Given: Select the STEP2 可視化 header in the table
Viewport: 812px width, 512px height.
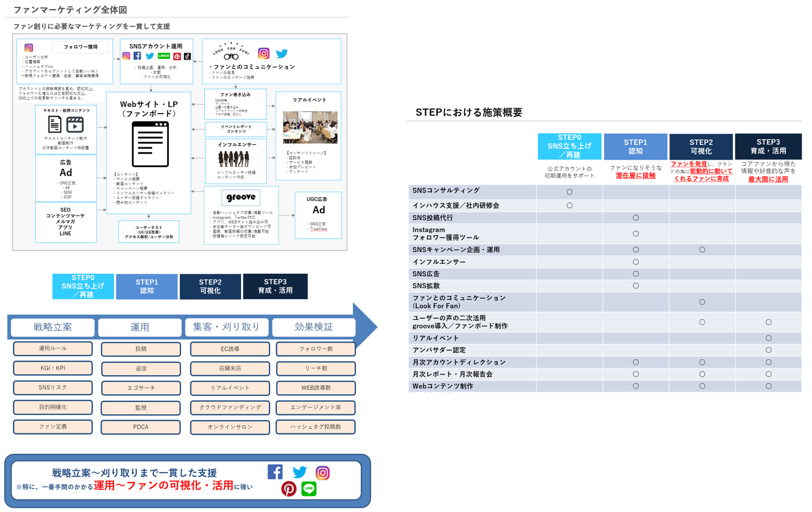Looking at the screenshot, I should 701,147.
